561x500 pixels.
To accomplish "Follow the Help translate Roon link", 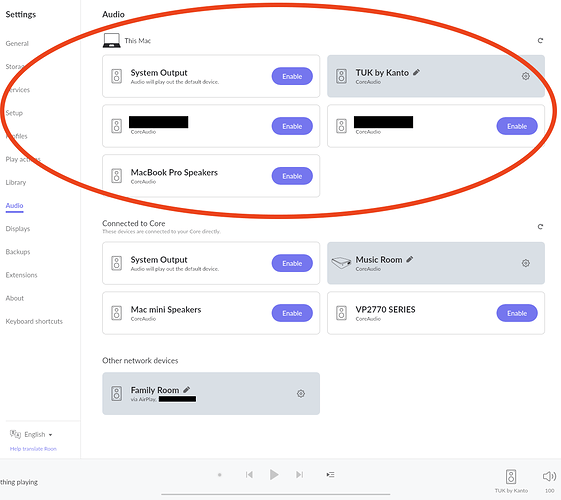I will tap(33, 449).
